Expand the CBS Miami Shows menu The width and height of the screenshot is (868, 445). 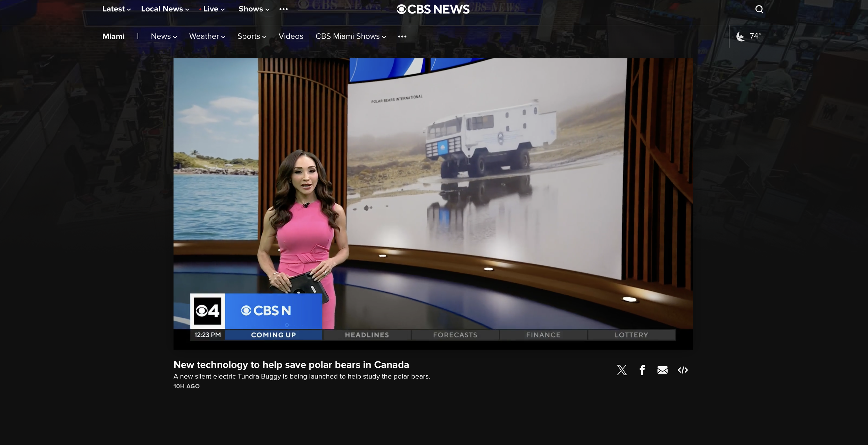(x=350, y=36)
